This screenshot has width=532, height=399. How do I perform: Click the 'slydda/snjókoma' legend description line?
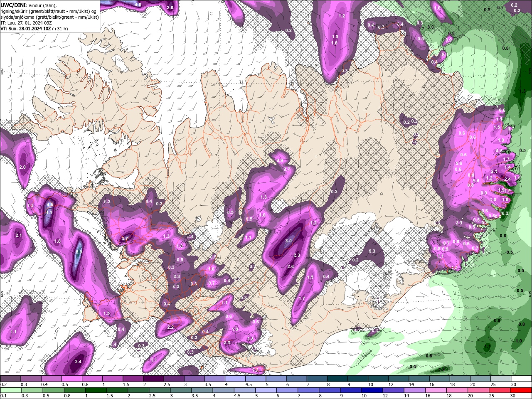click(x=49, y=17)
